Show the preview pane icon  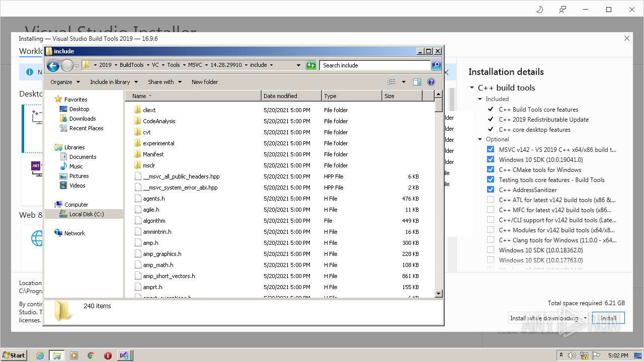point(417,82)
